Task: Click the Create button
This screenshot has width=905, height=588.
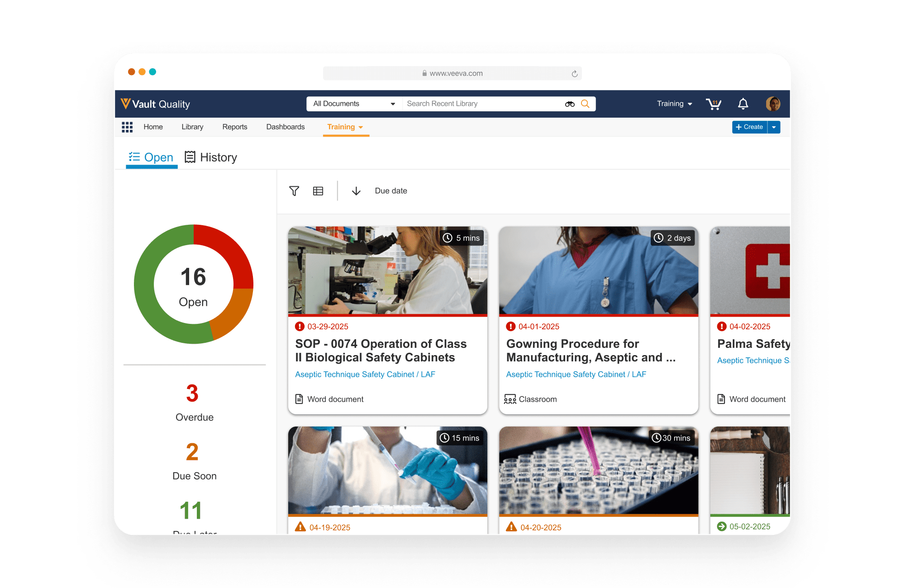Action: (749, 127)
